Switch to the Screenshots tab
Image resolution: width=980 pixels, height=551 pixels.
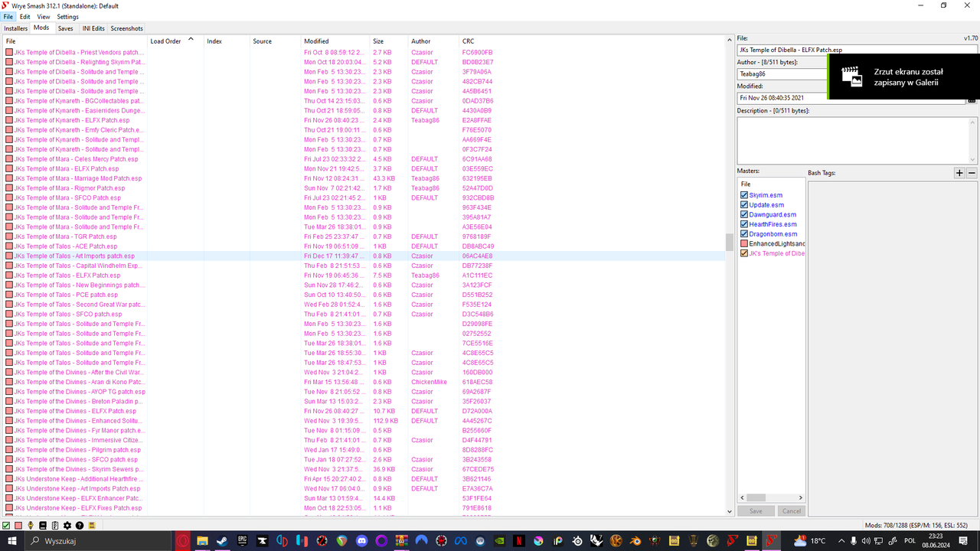pyautogui.click(x=126, y=28)
